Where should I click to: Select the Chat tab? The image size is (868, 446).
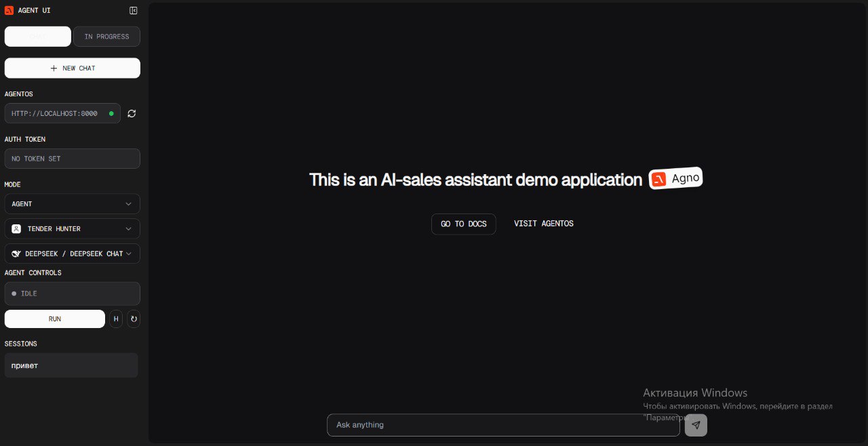pos(38,37)
